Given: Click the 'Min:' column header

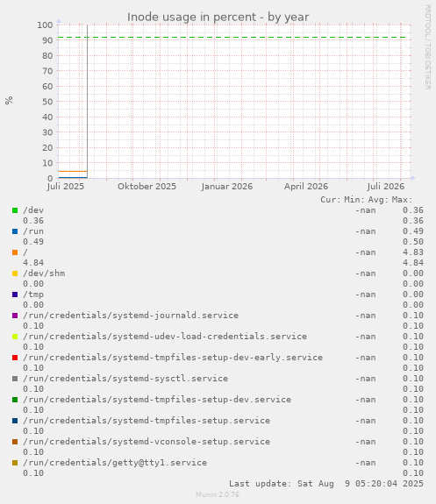Looking at the screenshot, I should [354, 200].
